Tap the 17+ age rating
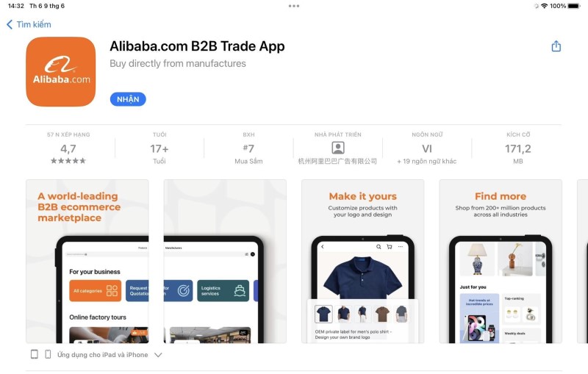 coord(159,148)
